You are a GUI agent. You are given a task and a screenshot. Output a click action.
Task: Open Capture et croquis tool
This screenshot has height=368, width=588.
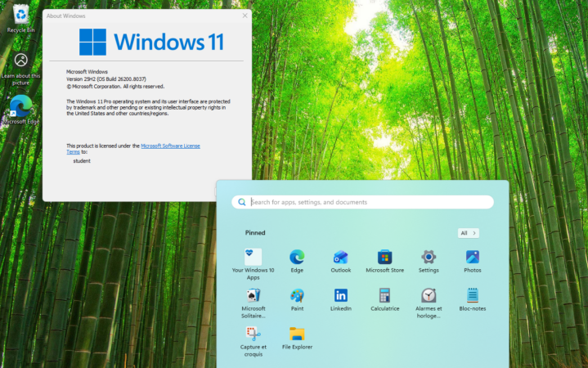(254, 341)
